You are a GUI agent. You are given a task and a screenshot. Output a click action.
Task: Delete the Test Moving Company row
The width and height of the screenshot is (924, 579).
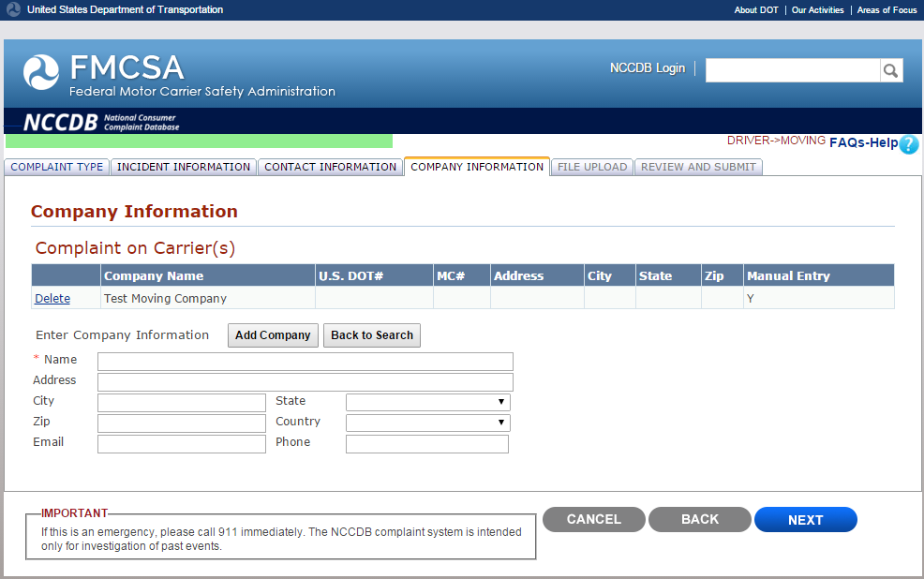click(x=52, y=299)
